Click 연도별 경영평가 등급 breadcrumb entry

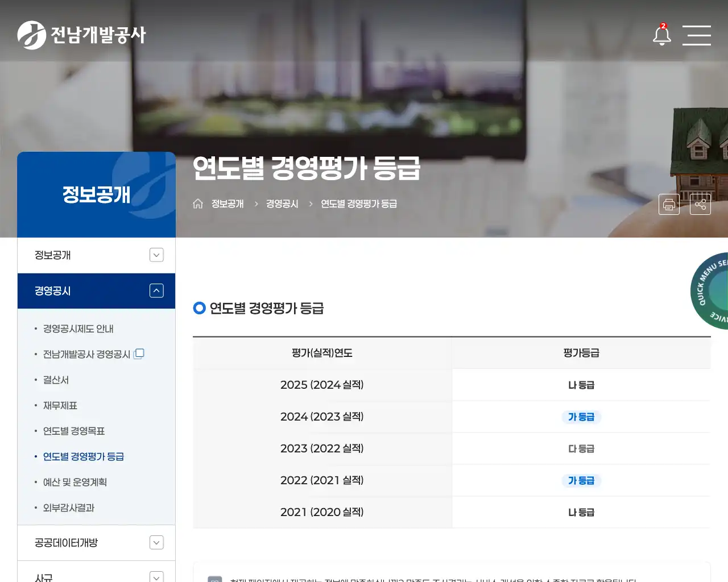click(x=359, y=203)
